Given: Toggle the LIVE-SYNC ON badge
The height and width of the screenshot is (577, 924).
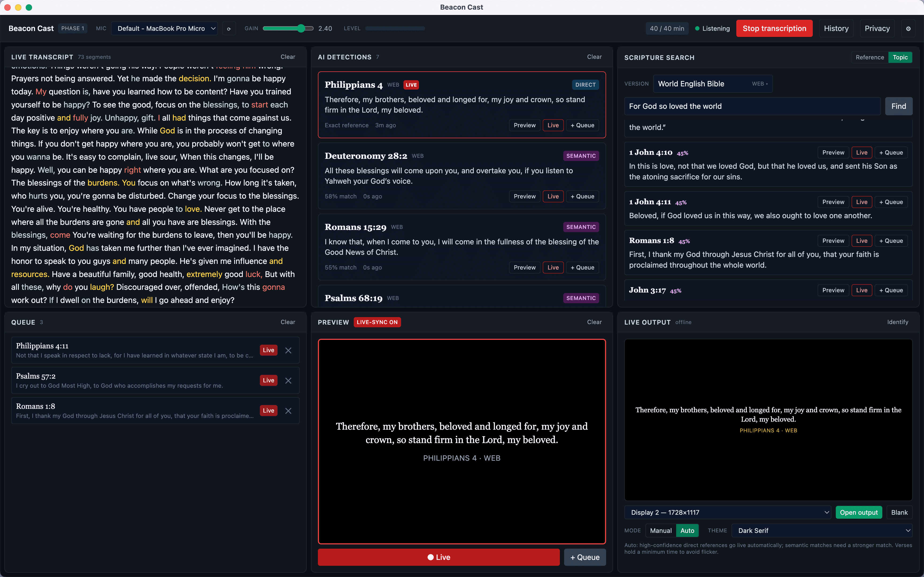Looking at the screenshot, I should (377, 322).
